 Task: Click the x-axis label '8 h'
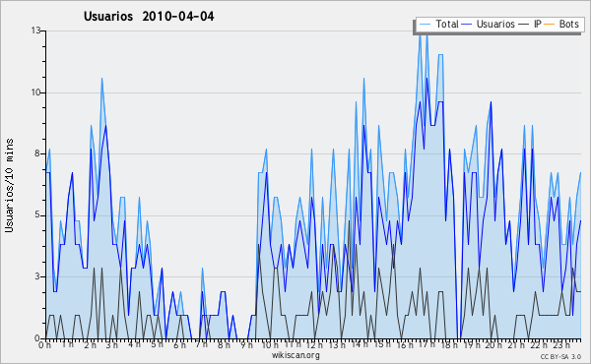[224, 344]
